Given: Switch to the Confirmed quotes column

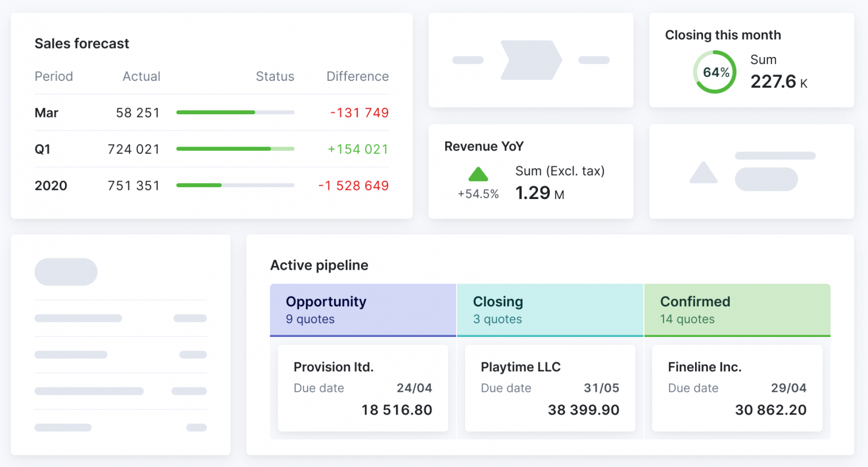Looking at the screenshot, I should [737, 310].
